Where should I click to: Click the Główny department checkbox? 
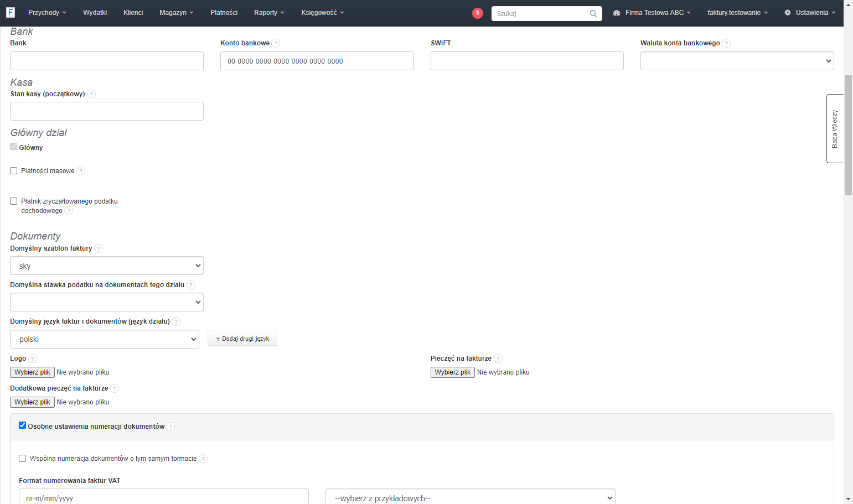[14, 147]
